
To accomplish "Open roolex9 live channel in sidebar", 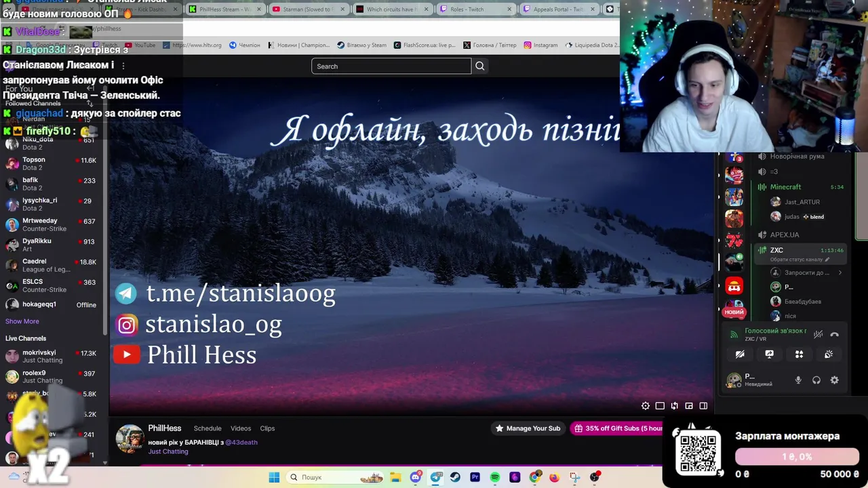I will (x=52, y=377).
